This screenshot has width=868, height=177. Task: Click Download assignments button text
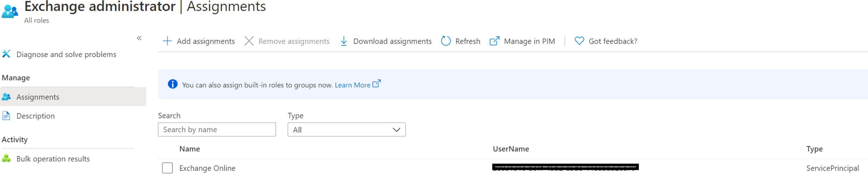(x=392, y=41)
